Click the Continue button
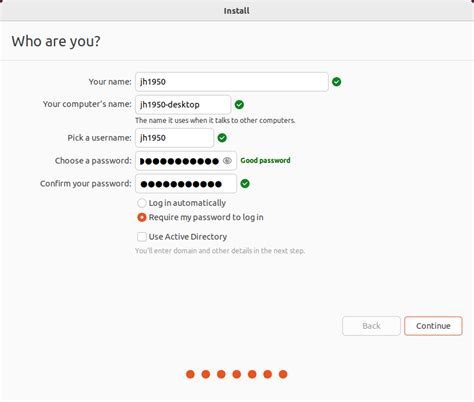The image size is (474, 402). tap(433, 326)
